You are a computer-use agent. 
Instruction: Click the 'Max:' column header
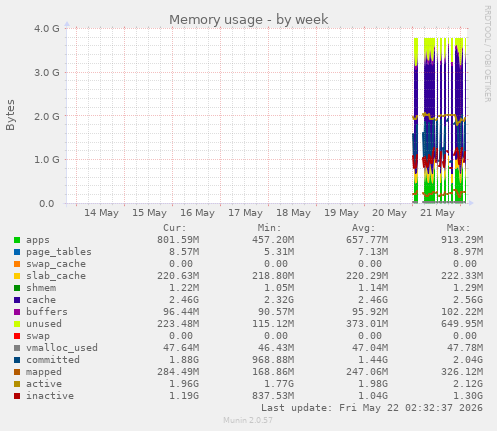[458, 228]
